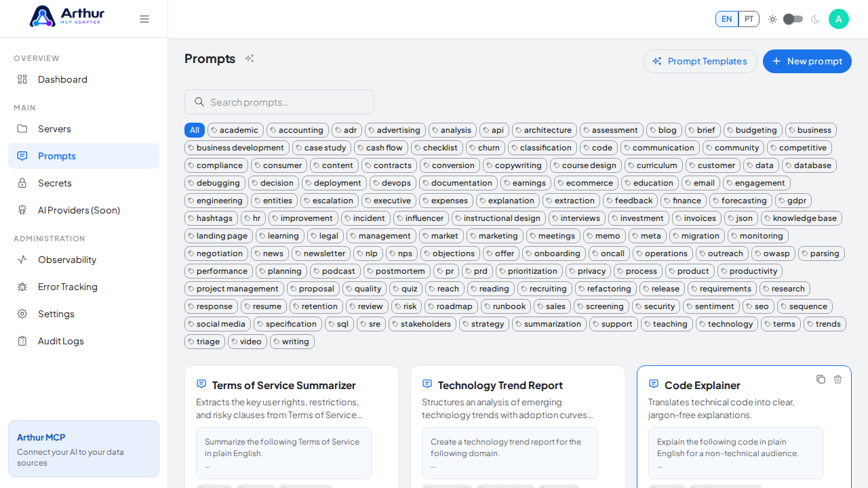868x488 pixels.
Task: Filter prompts by hashtags tag
Action: (211, 218)
